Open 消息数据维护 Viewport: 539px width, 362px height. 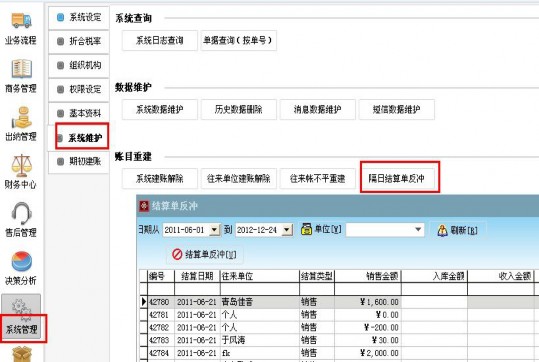pos(318,109)
